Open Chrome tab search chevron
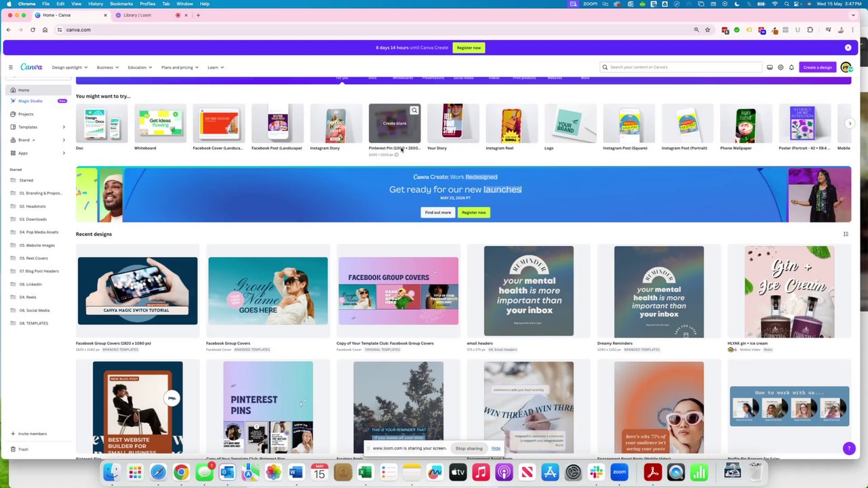Viewport: 868px width, 488px height. [x=854, y=15]
